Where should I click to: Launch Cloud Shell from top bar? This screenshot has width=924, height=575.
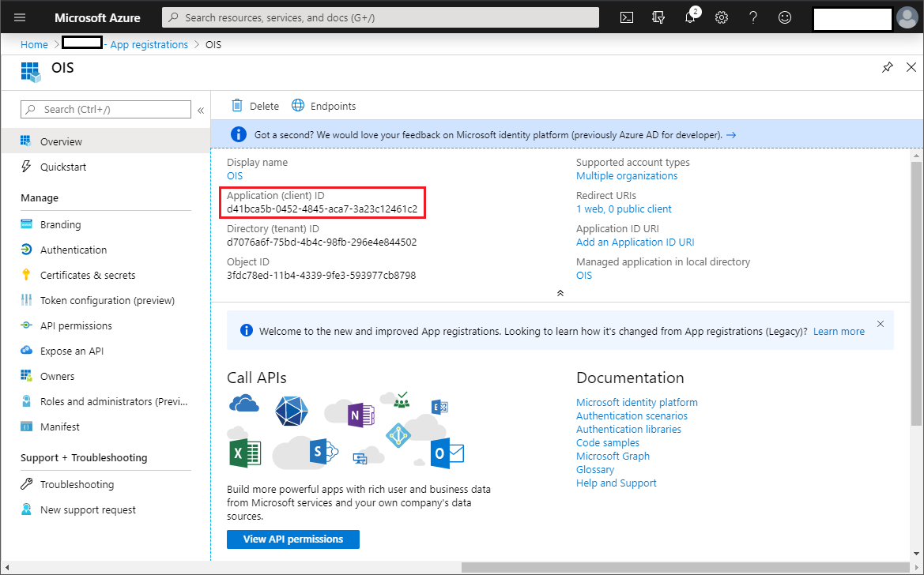(627, 17)
